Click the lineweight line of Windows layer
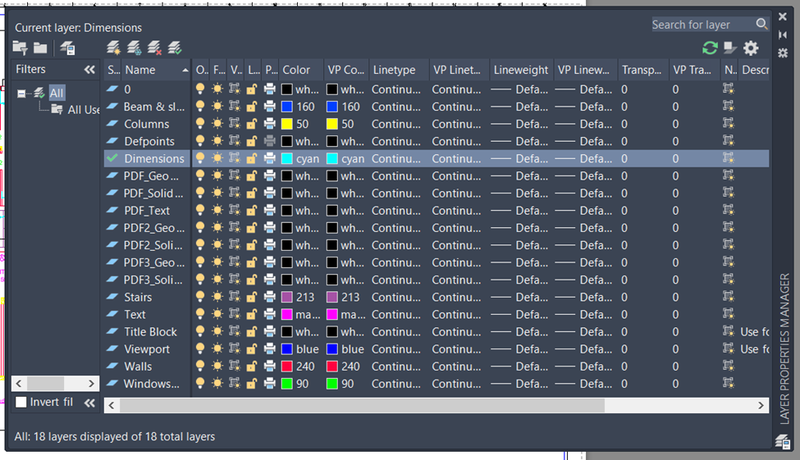This screenshot has height=460, width=800. (x=501, y=384)
